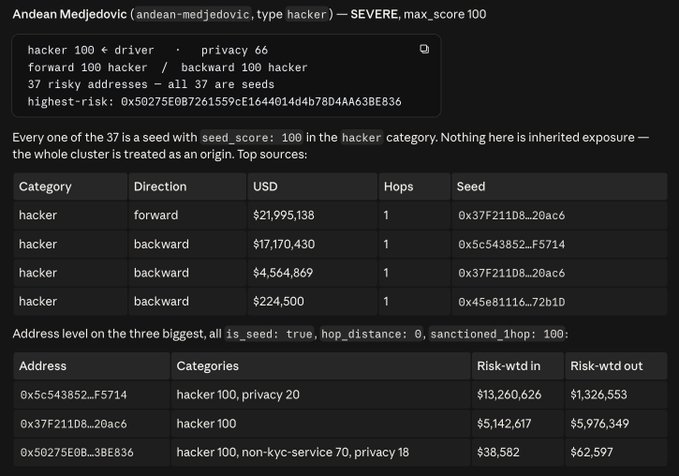Click address 0x37F211D8…20ac6 in address table
The width and height of the screenshot is (679, 476).
(x=74, y=424)
